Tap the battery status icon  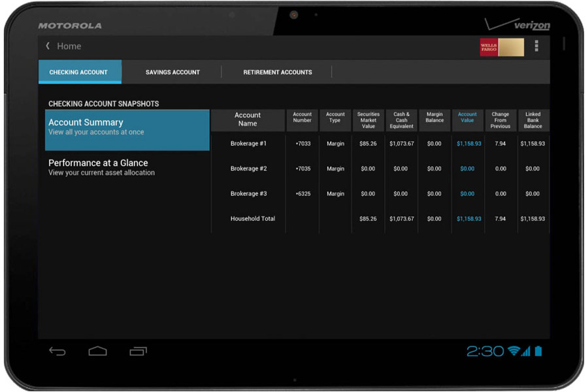coord(538,351)
